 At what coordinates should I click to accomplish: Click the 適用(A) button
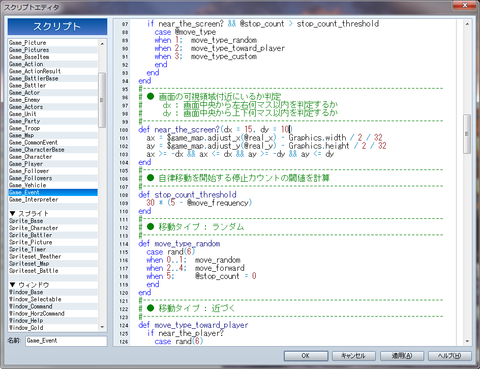click(x=402, y=356)
